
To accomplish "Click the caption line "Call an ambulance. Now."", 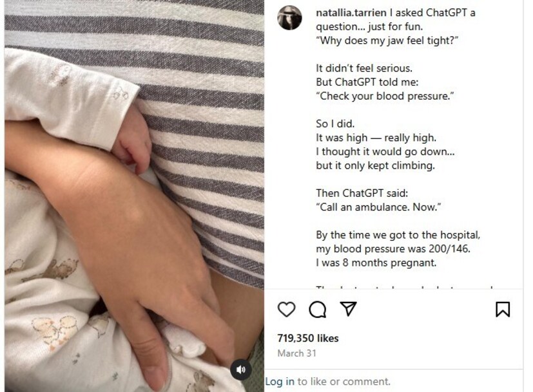I will click(x=378, y=207).
